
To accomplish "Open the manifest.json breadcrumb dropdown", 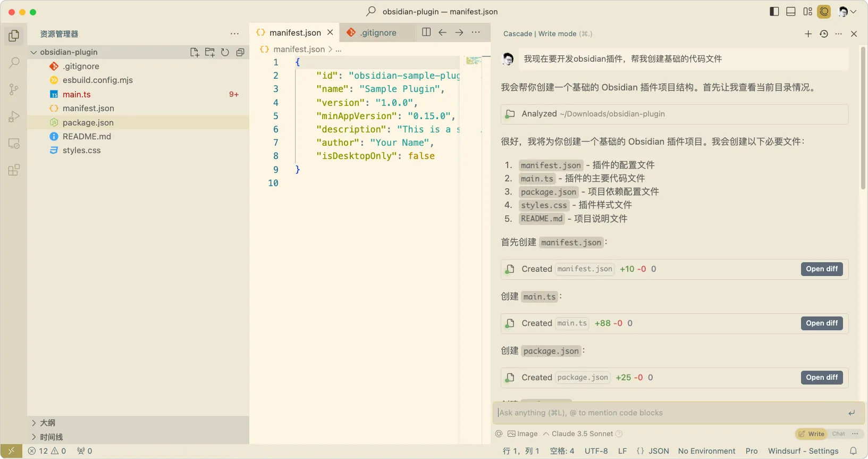I will [x=299, y=49].
